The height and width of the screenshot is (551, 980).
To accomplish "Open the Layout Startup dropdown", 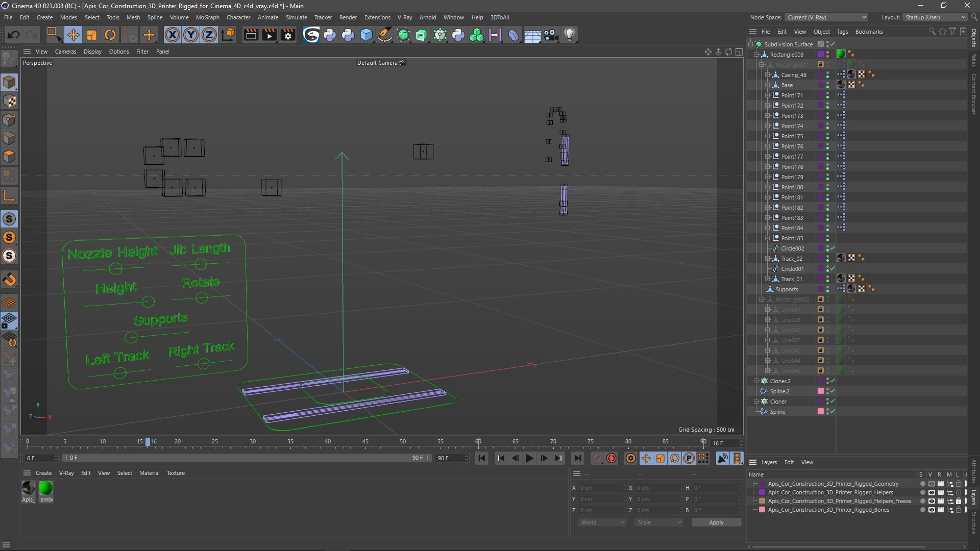I will pyautogui.click(x=935, y=17).
